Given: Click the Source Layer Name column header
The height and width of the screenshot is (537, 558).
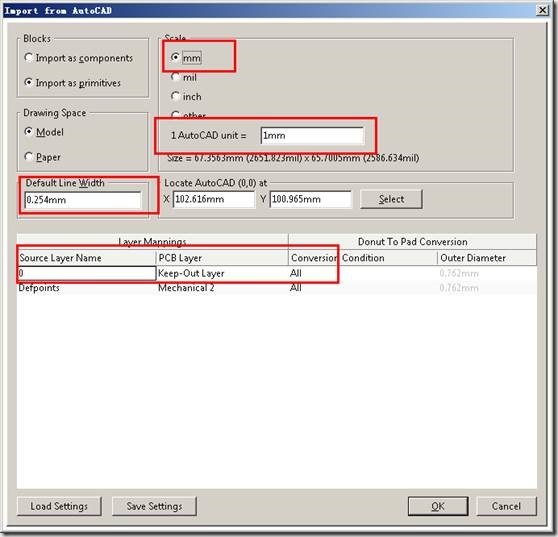Looking at the screenshot, I should 86,258.
